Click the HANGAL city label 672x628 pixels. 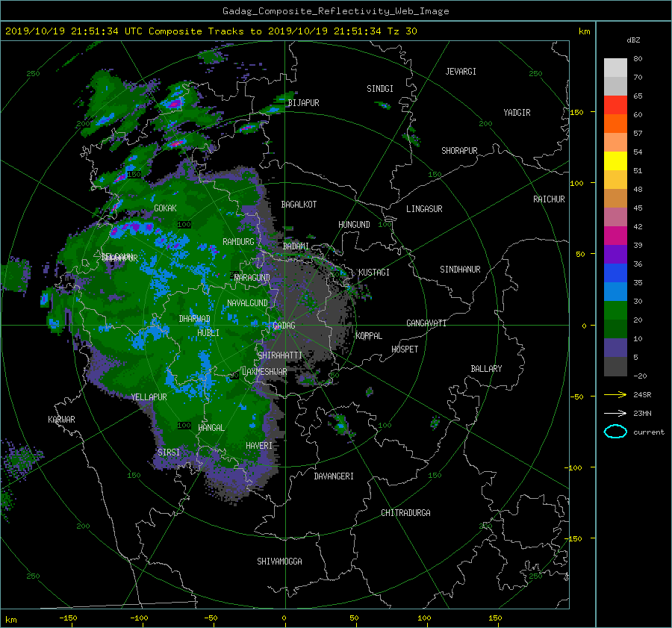pyautogui.click(x=211, y=428)
